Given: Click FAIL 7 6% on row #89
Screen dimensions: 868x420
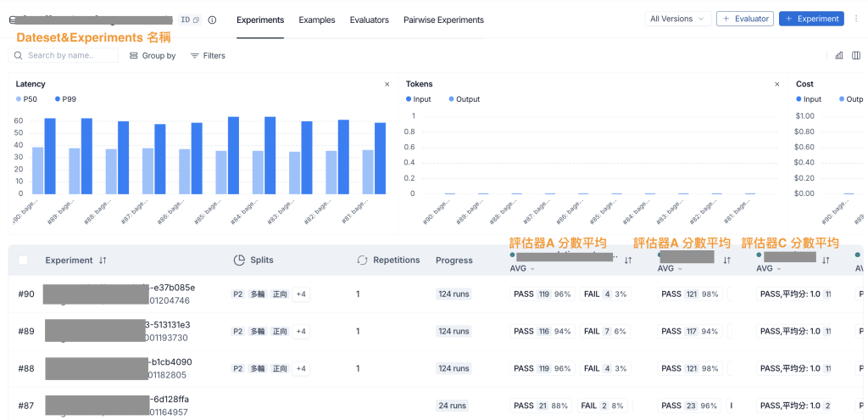Looking at the screenshot, I should [x=605, y=332].
